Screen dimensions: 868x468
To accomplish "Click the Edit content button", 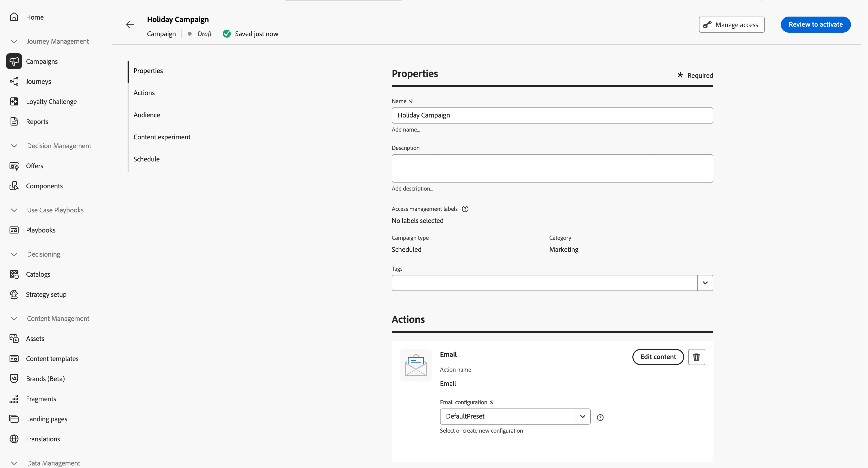I will [x=658, y=357].
